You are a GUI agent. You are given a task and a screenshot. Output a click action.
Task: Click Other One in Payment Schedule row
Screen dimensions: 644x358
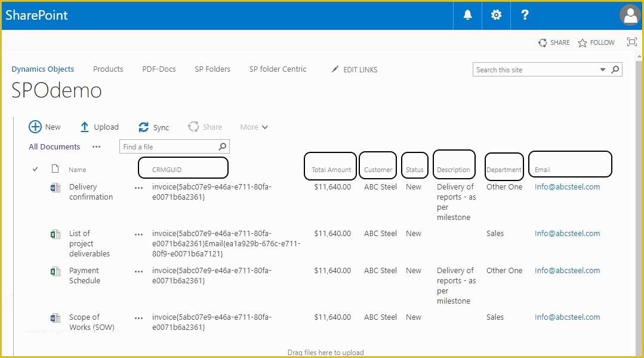pos(504,270)
